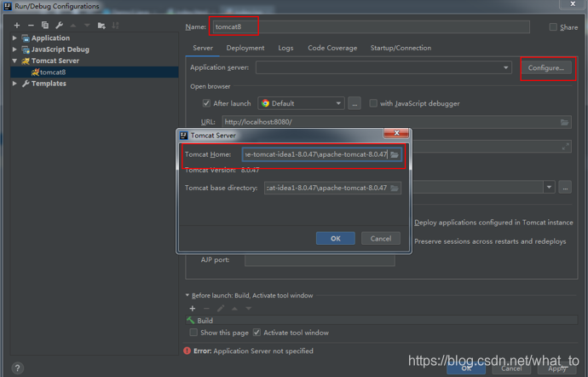Collapse Tomcat Server tree node
Viewport: 588px width, 377px height.
point(14,61)
